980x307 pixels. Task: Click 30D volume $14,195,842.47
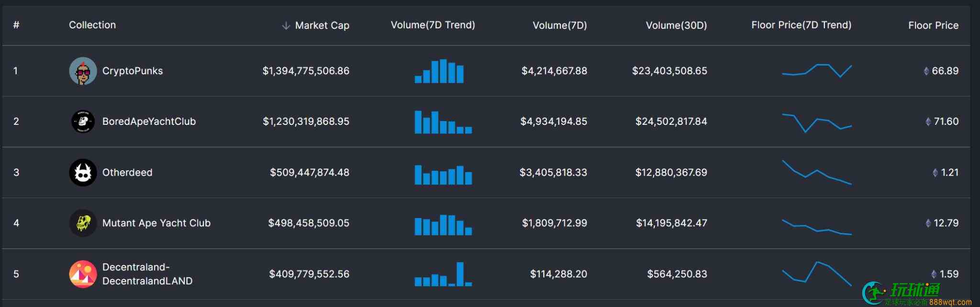pos(671,223)
